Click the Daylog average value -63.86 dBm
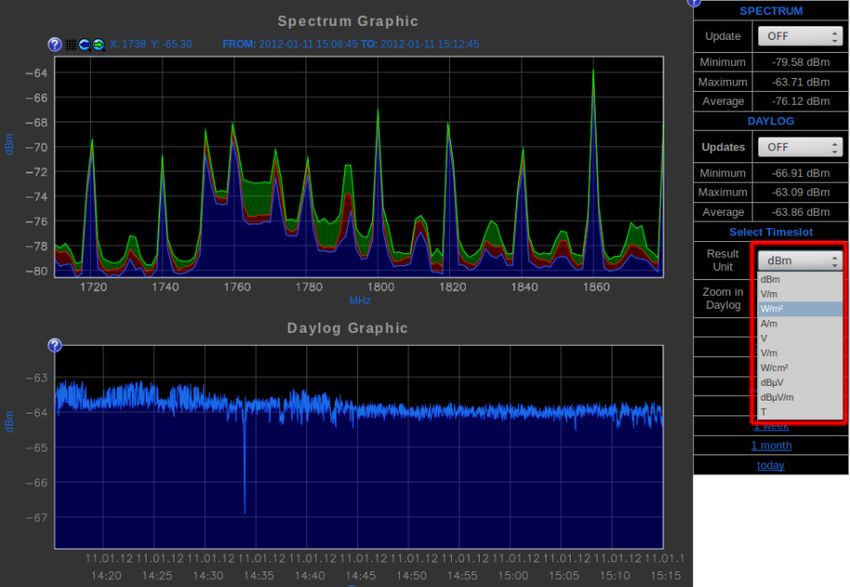The width and height of the screenshot is (850, 587). point(801,212)
